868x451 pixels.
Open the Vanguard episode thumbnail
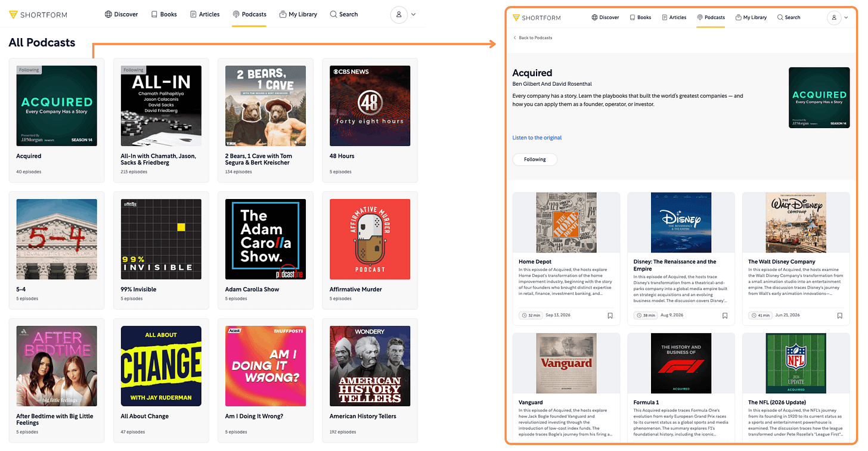click(x=566, y=363)
